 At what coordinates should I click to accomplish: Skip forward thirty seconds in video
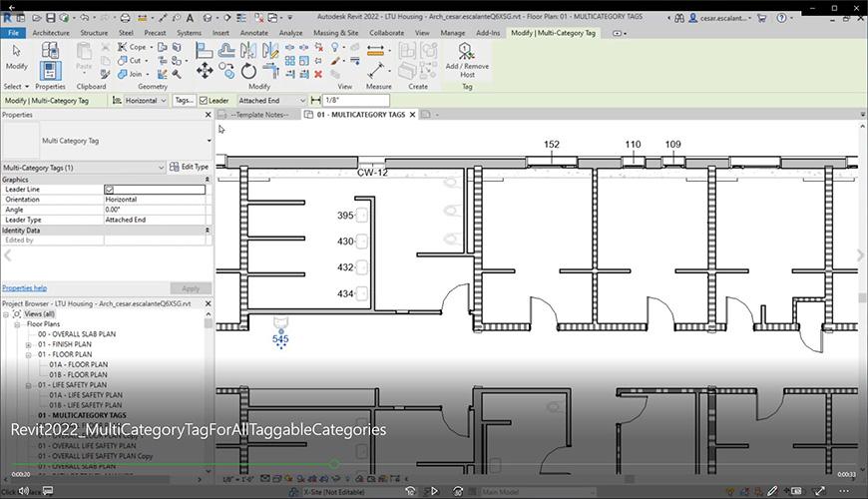point(458,491)
